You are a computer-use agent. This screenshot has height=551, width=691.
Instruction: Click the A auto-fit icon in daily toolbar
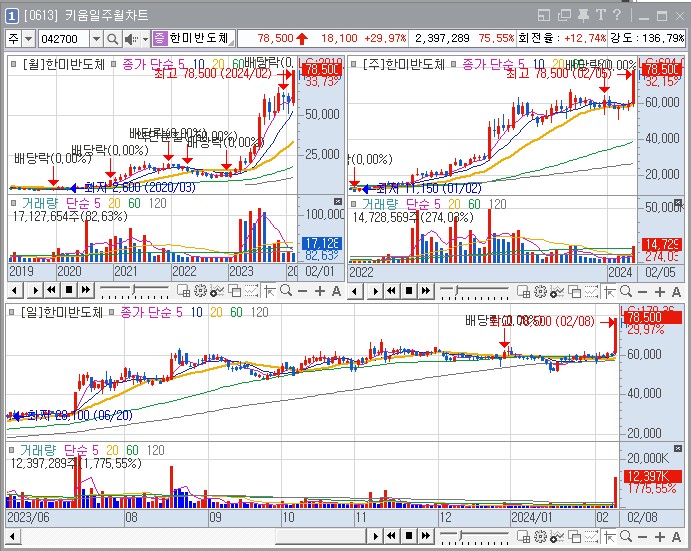(676, 536)
